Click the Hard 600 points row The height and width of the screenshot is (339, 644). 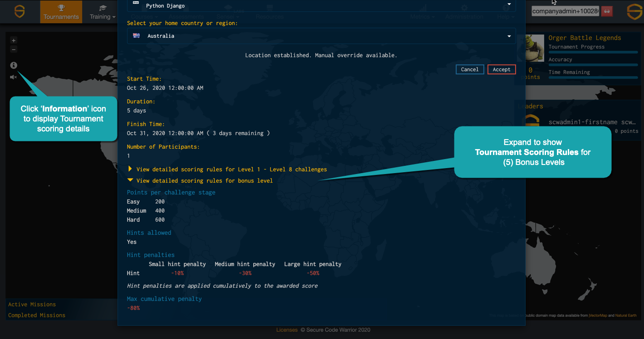146,219
